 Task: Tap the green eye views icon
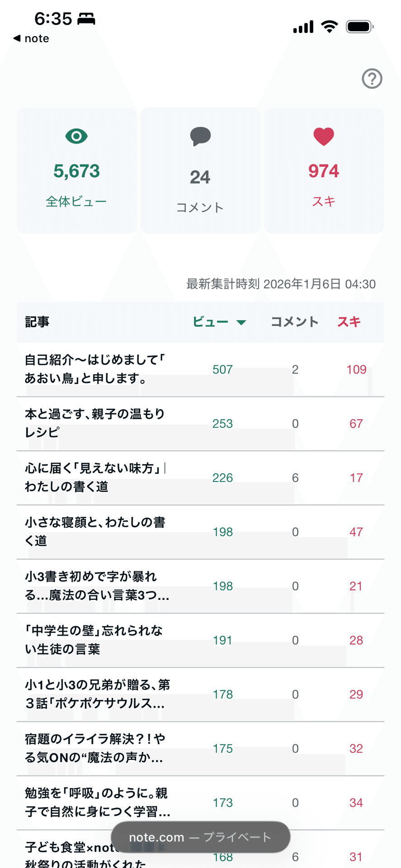pyautogui.click(x=76, y=136)
